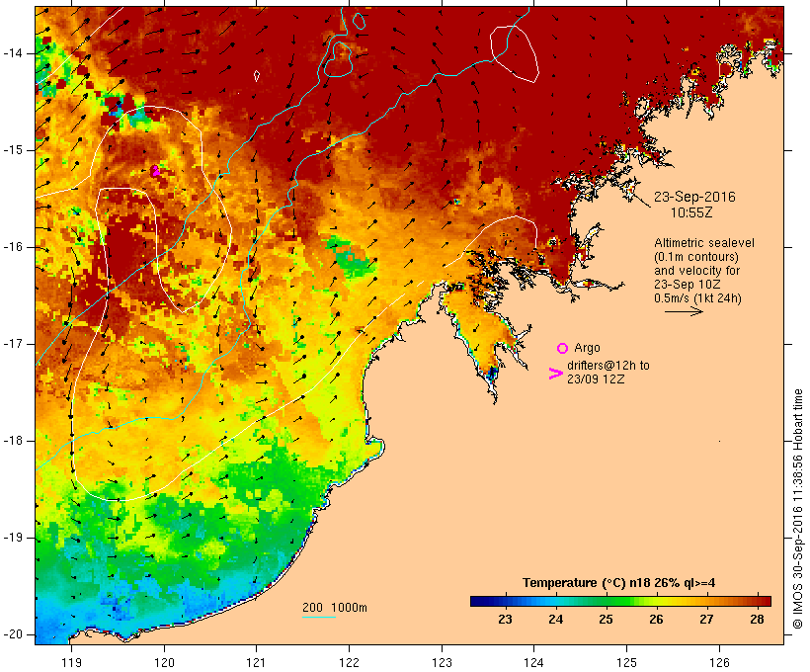Select the date text 23-Sep-2016
Viewport: 810px width, 672px height.
[694, 197]
